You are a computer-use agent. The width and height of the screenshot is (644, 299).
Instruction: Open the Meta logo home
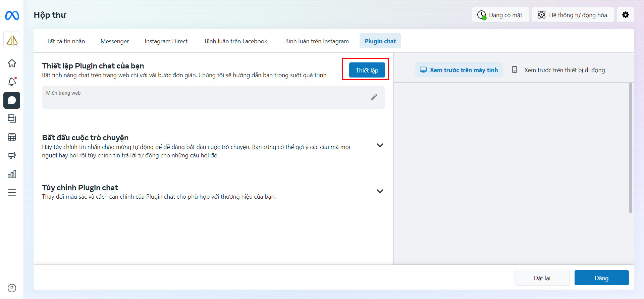[x=12, y=15]
